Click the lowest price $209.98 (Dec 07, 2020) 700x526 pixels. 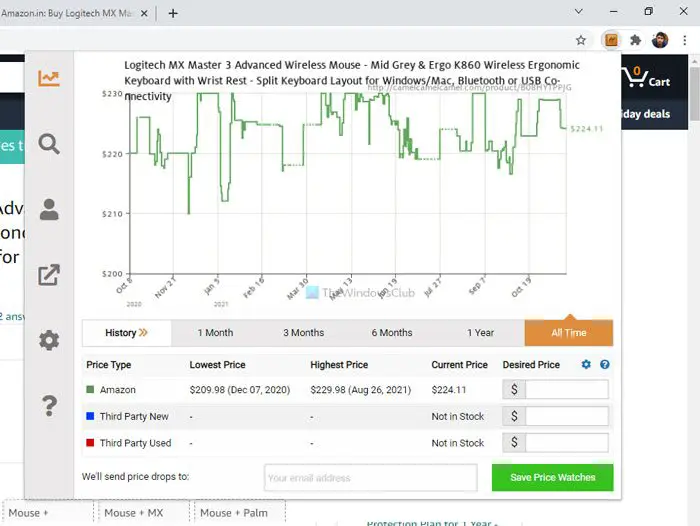click(x=240, y=390)
